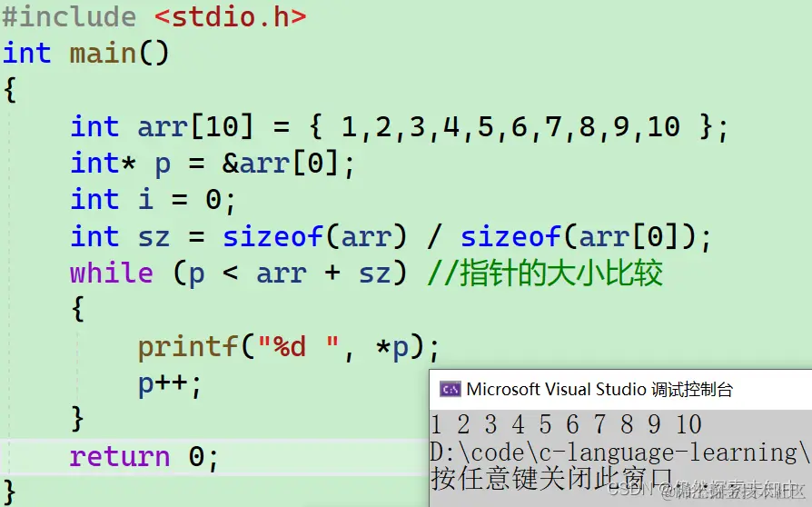Click the Microsoft Visual Studio 调试控制台 title
812x507 pixels.
point(599,390)
